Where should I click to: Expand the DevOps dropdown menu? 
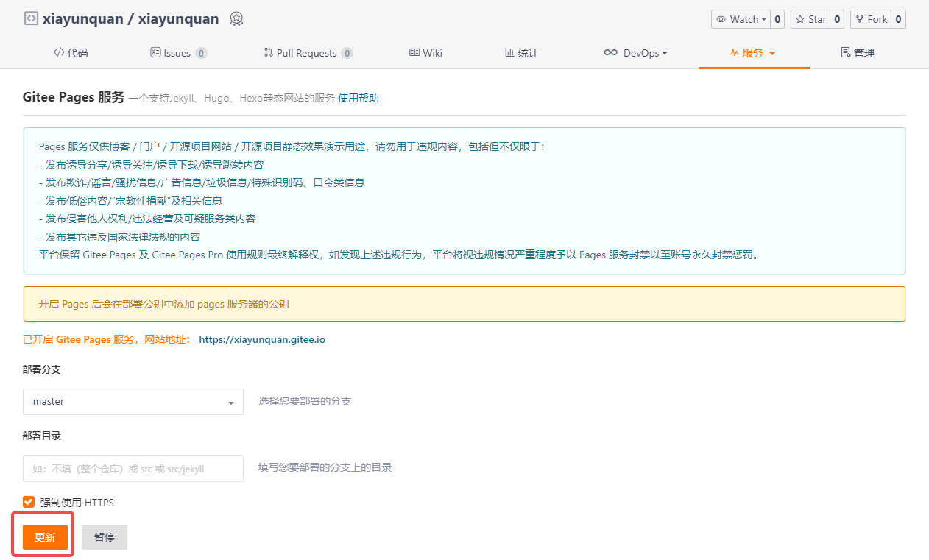pos(636,53)
